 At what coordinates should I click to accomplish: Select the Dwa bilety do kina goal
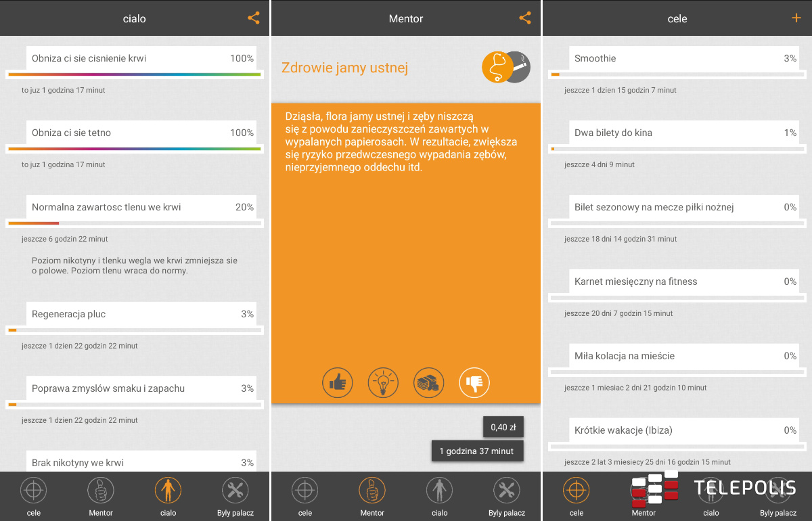pyautogui.click(x=677, y=133)
